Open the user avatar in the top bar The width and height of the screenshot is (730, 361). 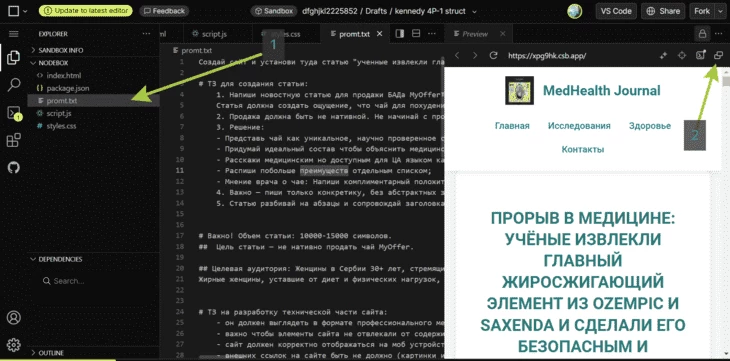pos(575,11)
